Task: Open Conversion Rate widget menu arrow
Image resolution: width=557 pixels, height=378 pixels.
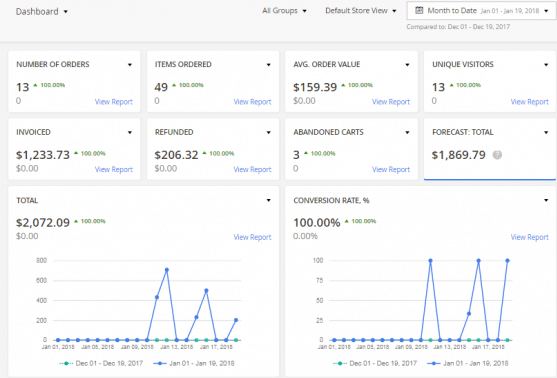Action: pyautogui.click(x=546, y=200)
